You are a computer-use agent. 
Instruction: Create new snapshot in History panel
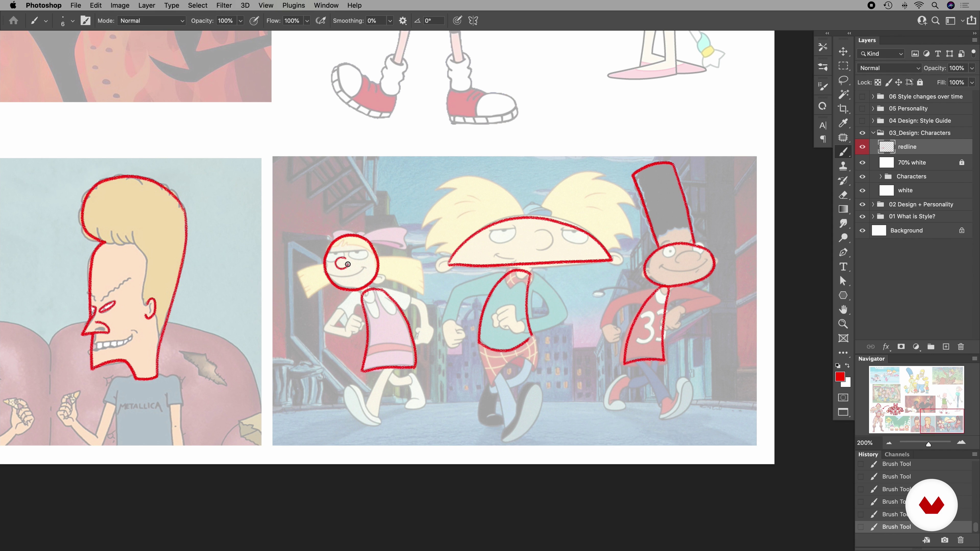(944, 540)
